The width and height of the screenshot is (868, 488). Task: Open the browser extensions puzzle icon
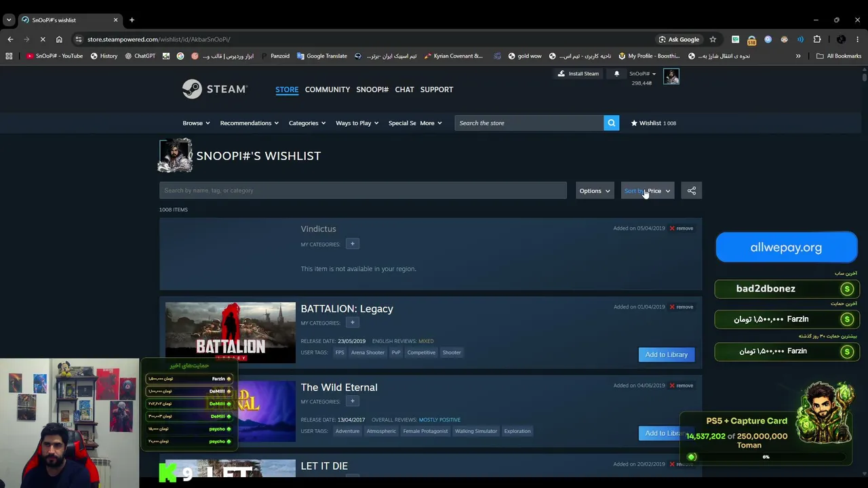(817, 39)
